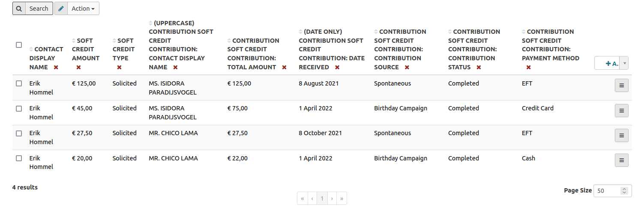Remove the Contribution Source column via red X
This screenshot has width=644, height=213.
[407, 67]
